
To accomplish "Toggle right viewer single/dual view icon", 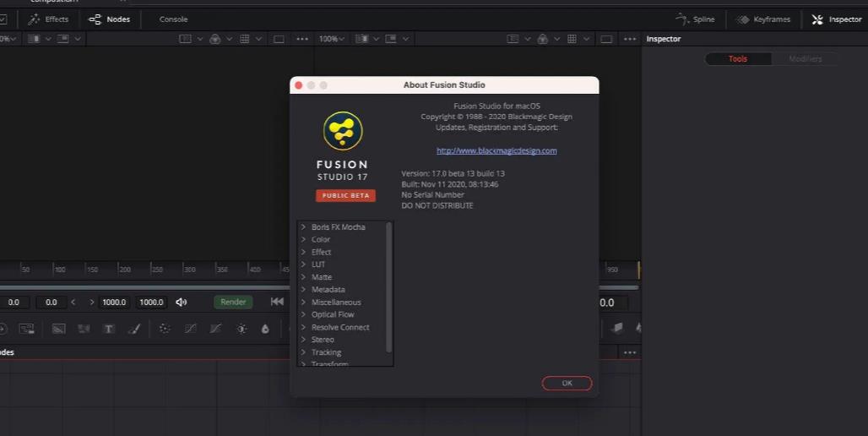I will (607, 39).
